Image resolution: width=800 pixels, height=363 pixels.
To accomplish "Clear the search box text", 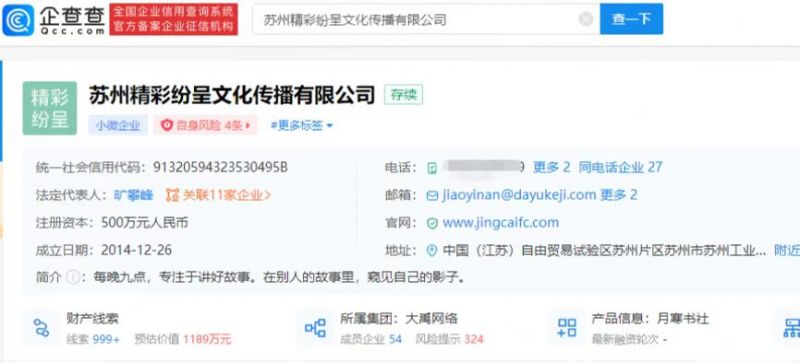I will click(x=586, y=19).
